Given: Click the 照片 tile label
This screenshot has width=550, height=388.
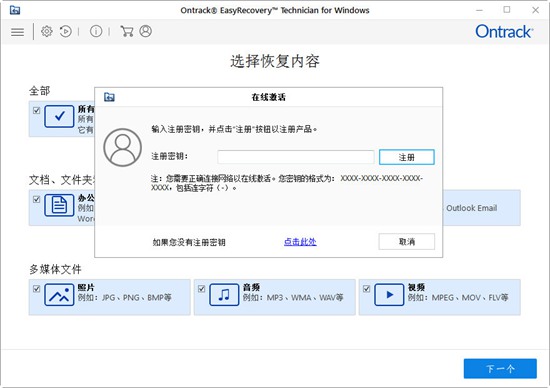Looking at the screenshot, I should (x=86, y=287).
